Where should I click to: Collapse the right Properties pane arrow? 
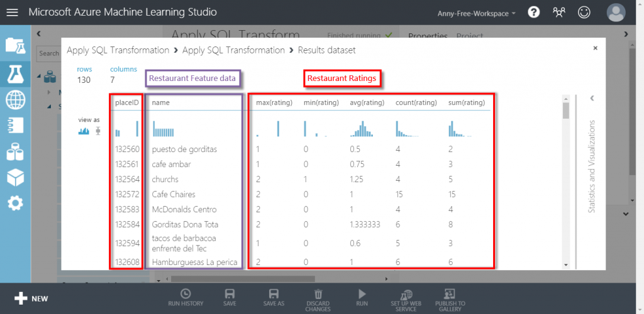coord(626,34)
